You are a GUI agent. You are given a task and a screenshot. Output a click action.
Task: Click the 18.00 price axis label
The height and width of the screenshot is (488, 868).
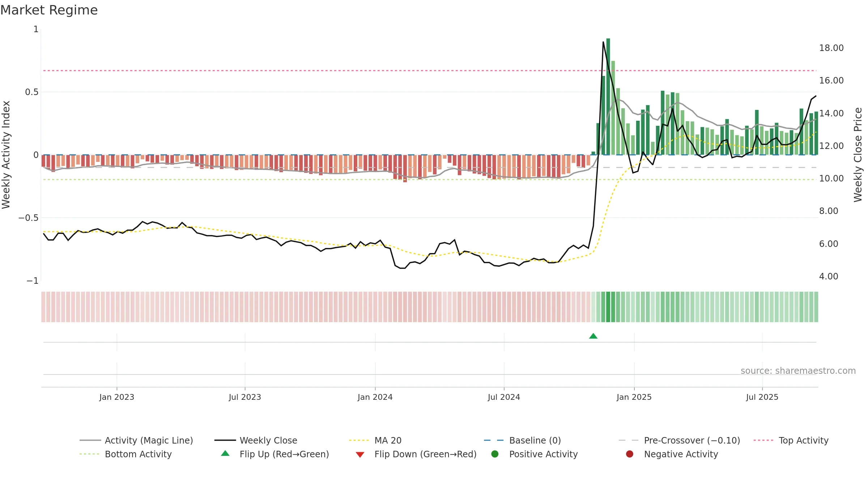pos(831,48)
